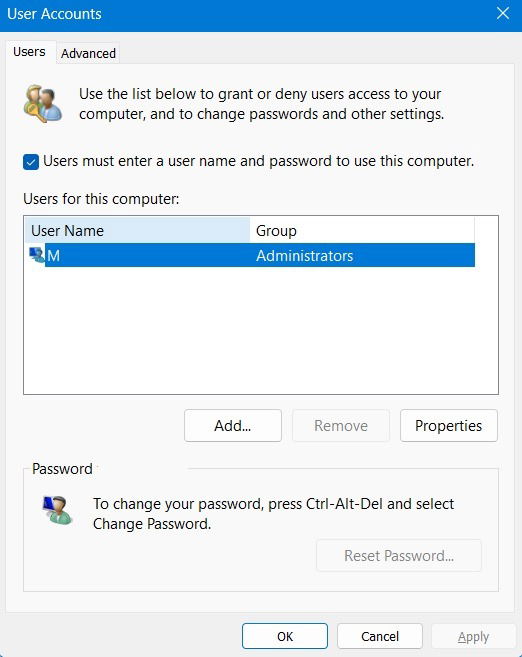Click the Administrators group cell

[x=305, y=256]
